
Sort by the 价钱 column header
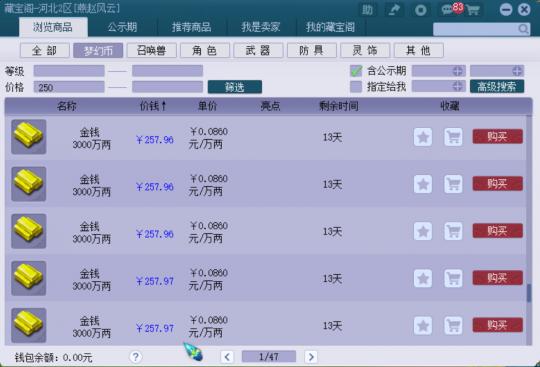click(x=153, y=106)
